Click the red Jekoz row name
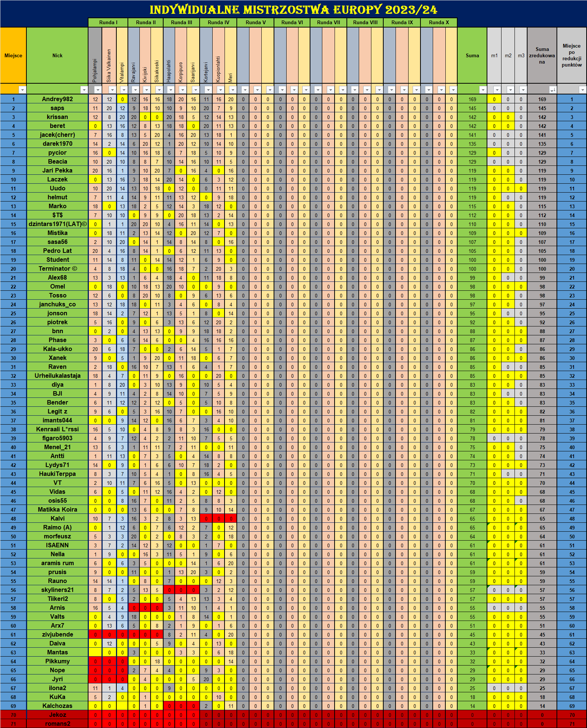587x728 pixels. pos(57,715)
